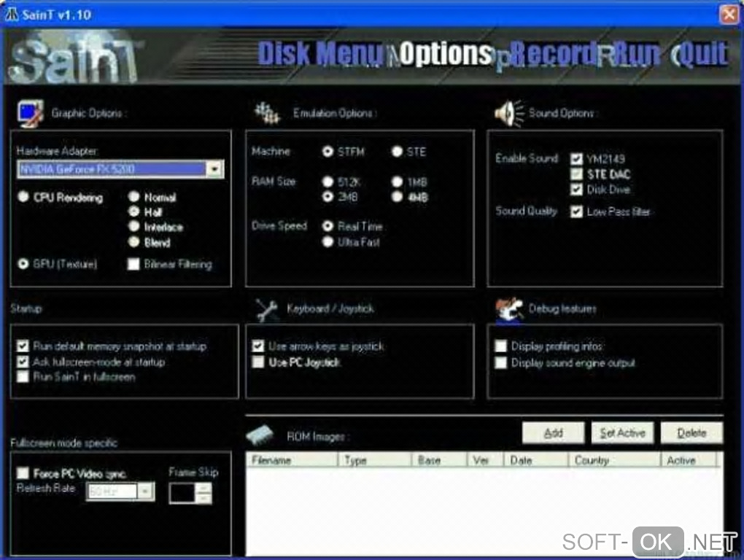Sort ROM list by Active column
This screenshot has width=744, height=560.
[689, 459]
